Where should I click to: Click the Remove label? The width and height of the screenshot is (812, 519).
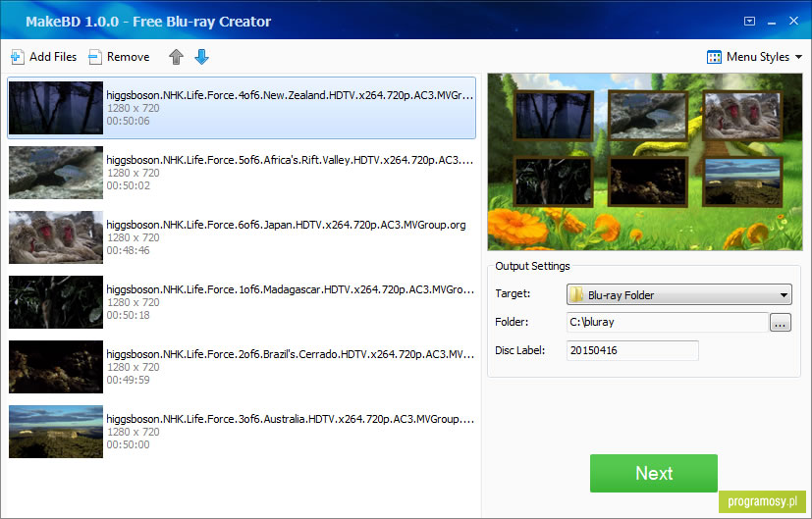[x=128, y=57]
